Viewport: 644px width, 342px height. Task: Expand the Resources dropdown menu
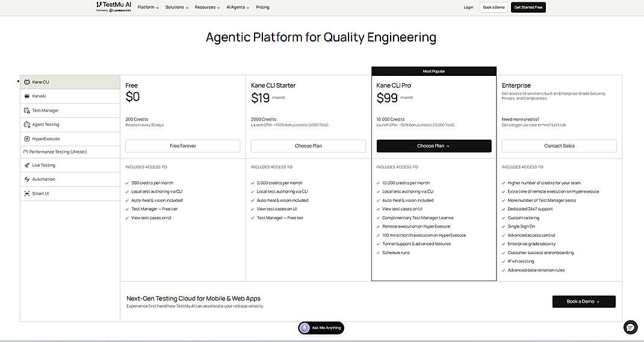coord(208,7)
